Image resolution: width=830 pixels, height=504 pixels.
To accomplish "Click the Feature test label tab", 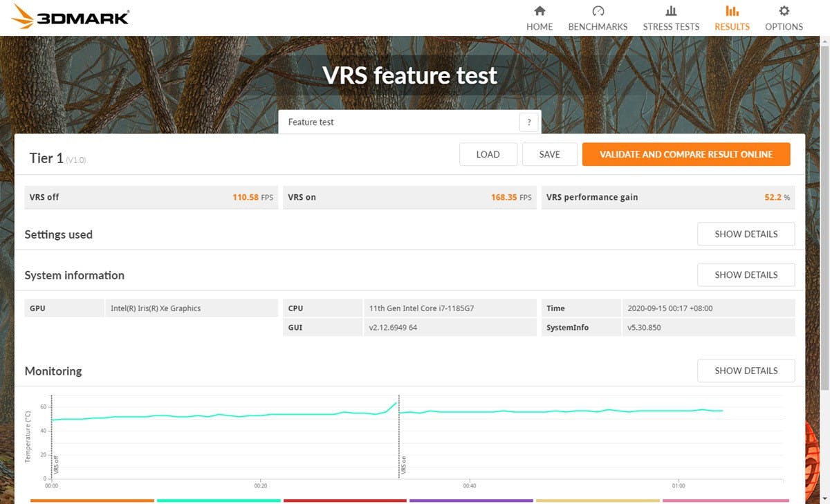I will pos(311,122).
